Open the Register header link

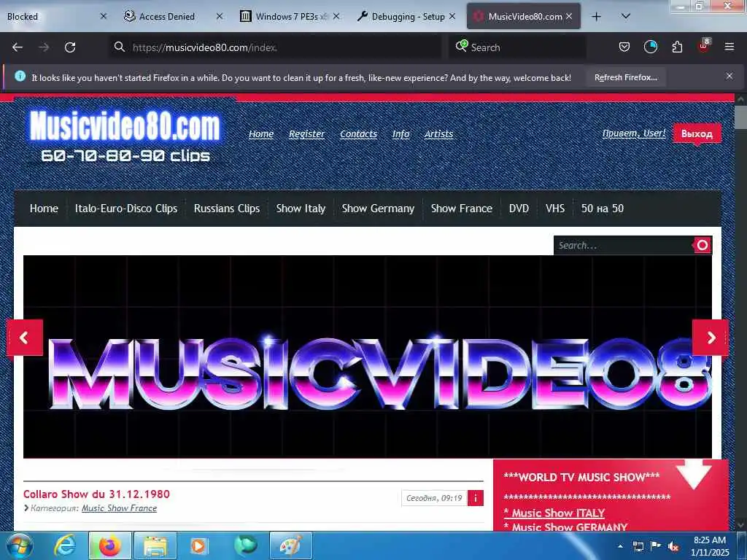click(306, 134)
